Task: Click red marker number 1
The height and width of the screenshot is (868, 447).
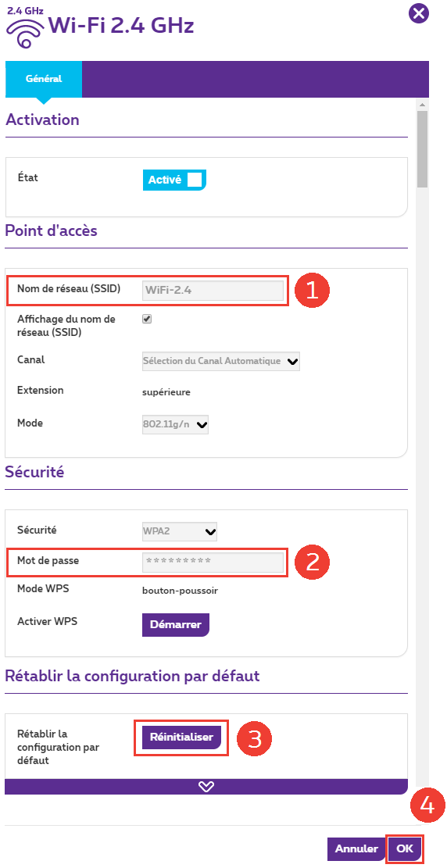Action: [x=312, y=290]
